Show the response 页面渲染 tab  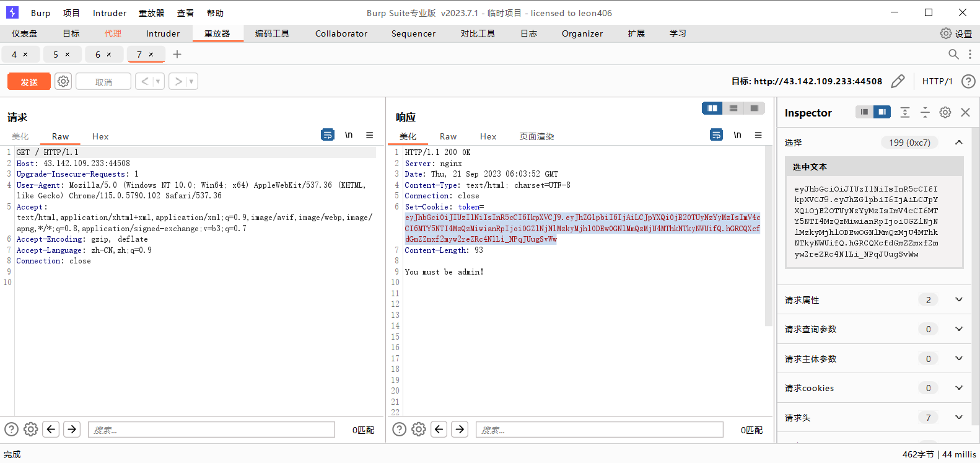(x=536, y=136)
